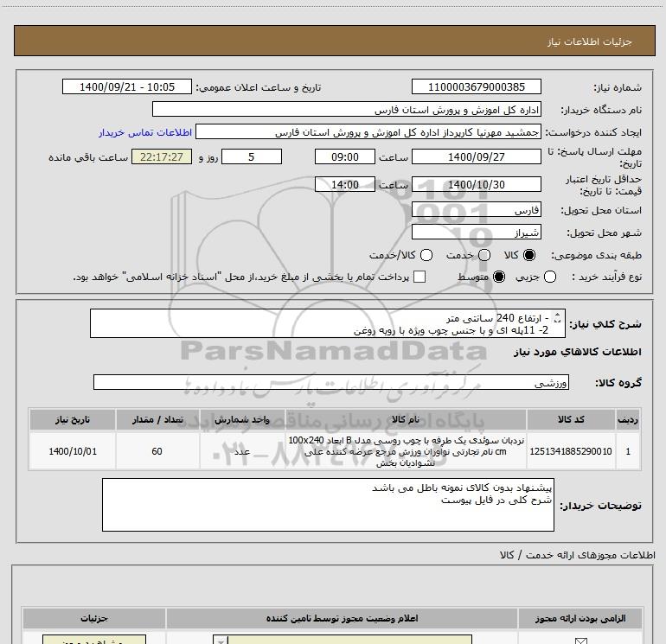This screenshot has width=666, height=644.
Task: Click the general need description text box
Action: pos(328,323)
